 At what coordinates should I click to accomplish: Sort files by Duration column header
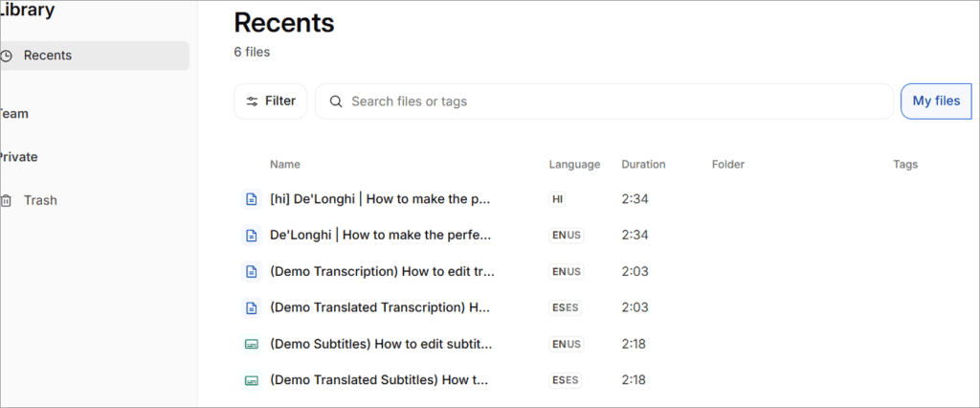point(643,165)
